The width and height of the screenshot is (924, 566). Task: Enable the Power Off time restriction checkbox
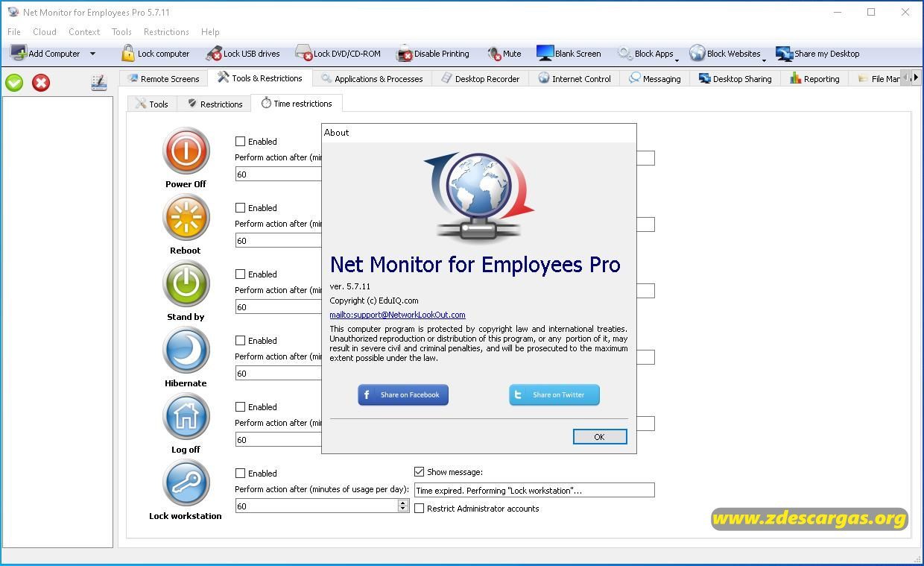pos(240,141)
